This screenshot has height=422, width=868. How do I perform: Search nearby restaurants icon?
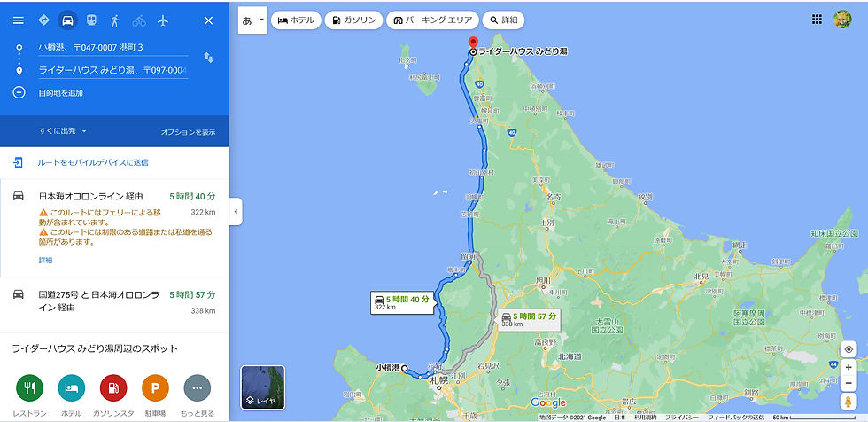pos(29,388)
